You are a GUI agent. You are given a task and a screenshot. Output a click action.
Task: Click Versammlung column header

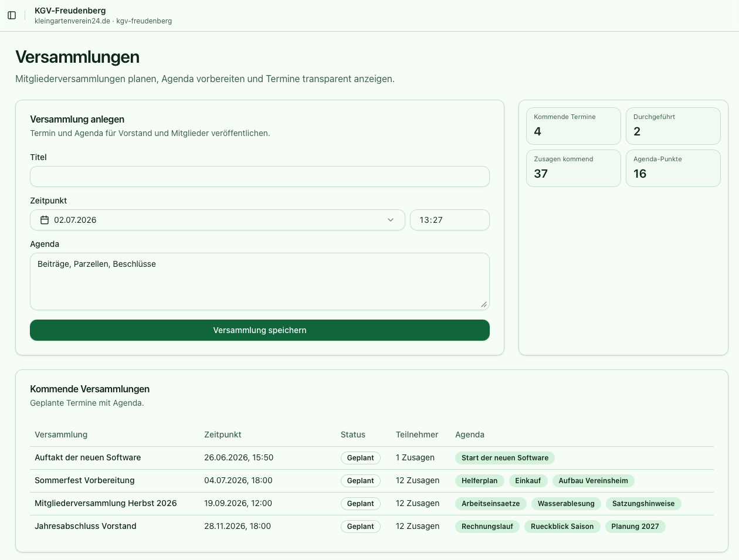[x=61, y=435]
